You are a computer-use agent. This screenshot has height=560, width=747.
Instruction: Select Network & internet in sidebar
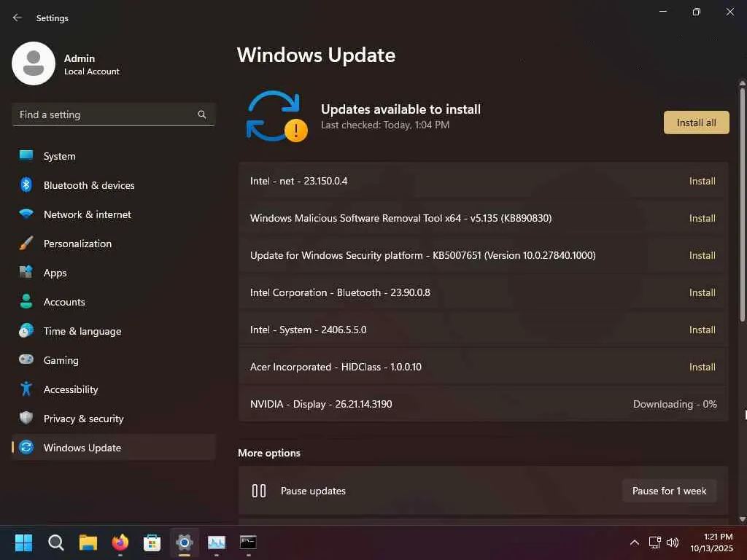(x=113, y=214)
